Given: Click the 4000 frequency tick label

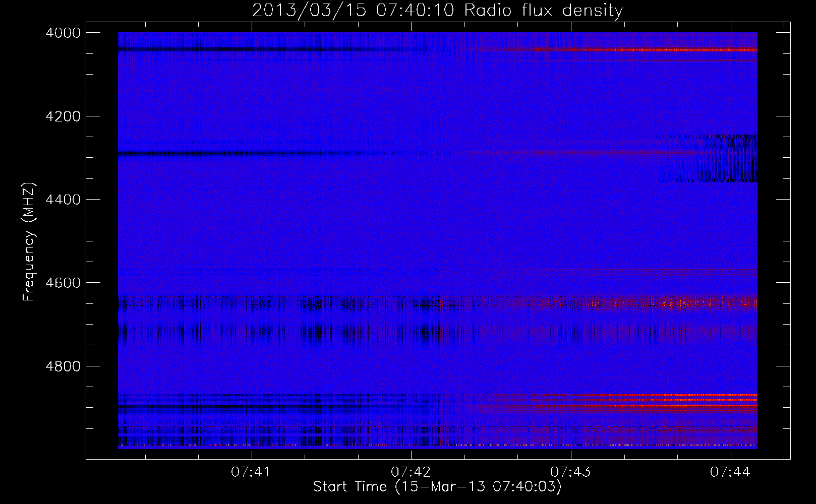Looking at the screenshot, I should pyautogui.click(x=63, y=33).
